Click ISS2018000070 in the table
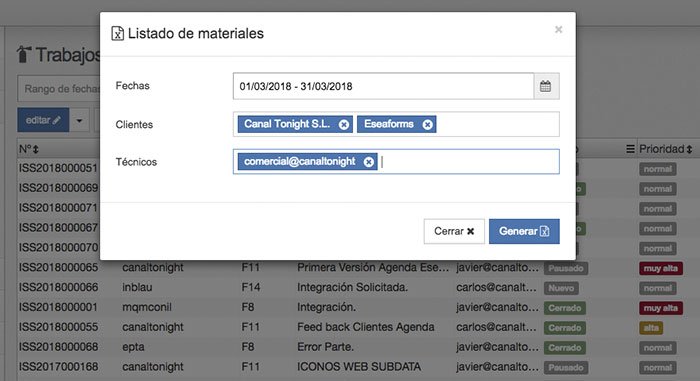 [58, 248]
